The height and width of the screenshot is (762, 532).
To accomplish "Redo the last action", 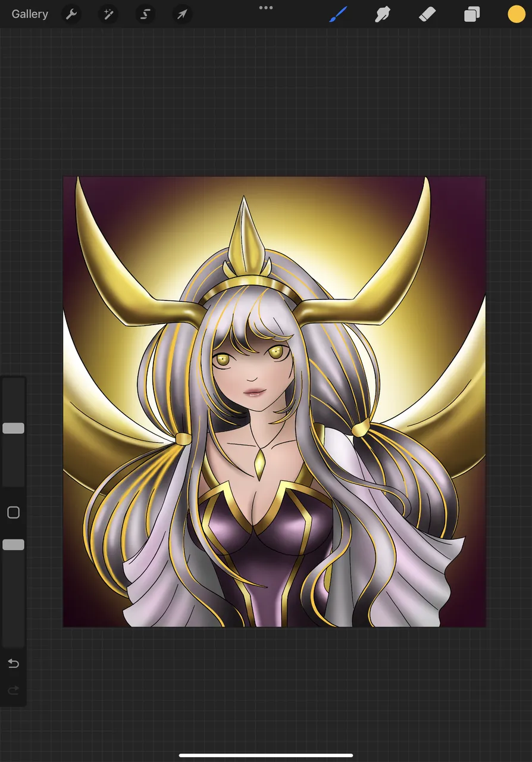I will 13,691.
